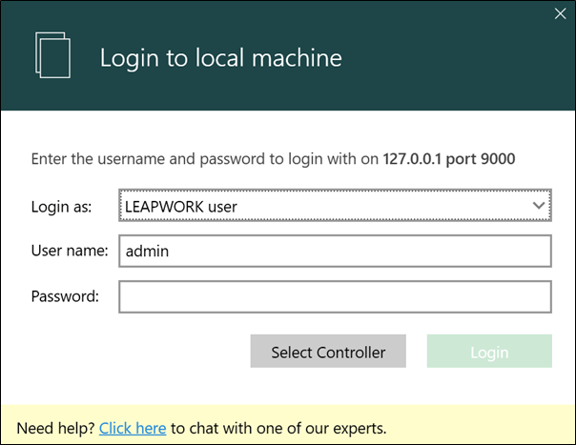
Task: Close the login dialog with the X
Action: pyautogui.click(x=560, y=14)
